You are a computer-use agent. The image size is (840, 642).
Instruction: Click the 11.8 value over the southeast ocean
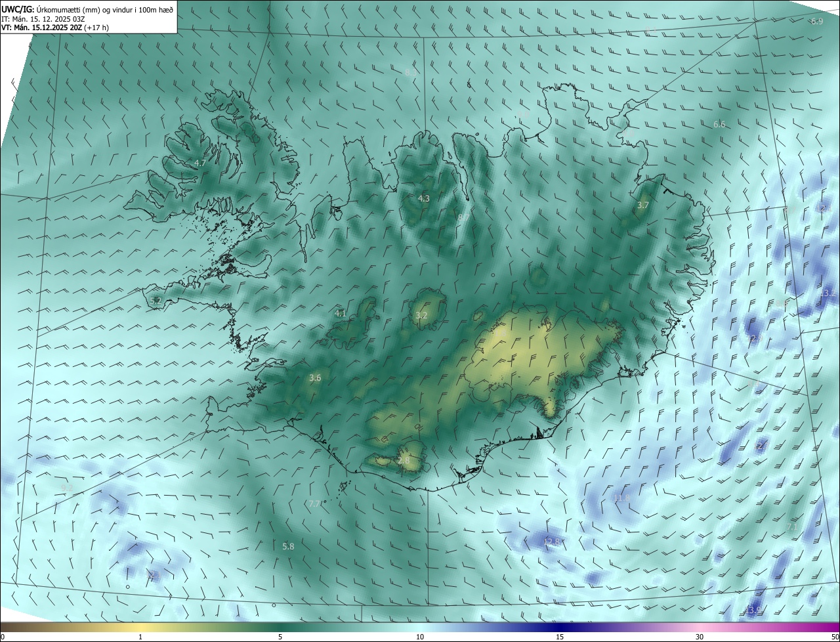(621, 498)
